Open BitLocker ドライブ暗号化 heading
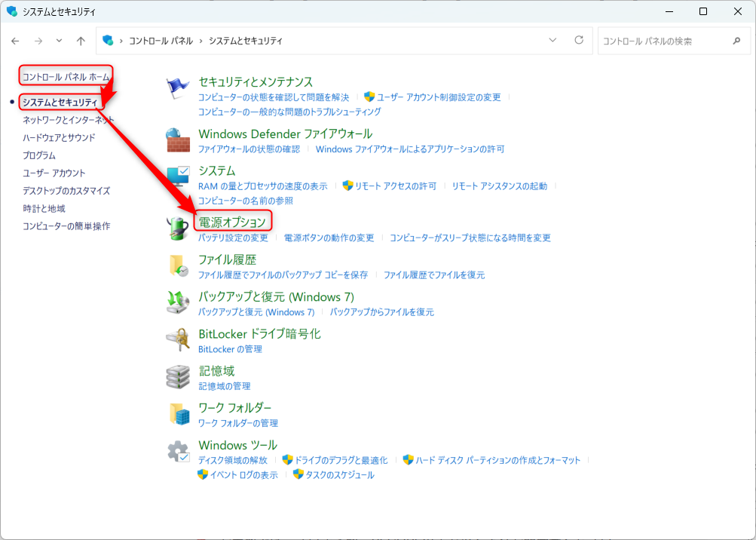The height and width of the screenshot is (540, 756). click(259, 333)
